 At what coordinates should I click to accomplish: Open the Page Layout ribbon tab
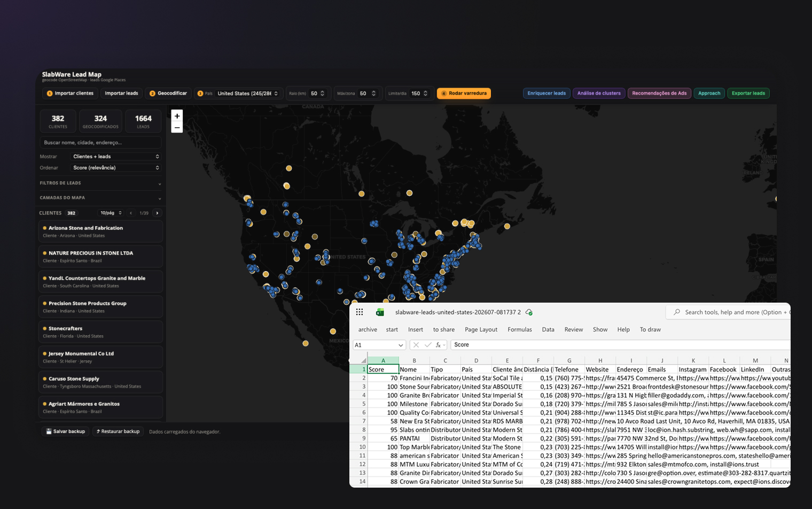click(481, 329)
